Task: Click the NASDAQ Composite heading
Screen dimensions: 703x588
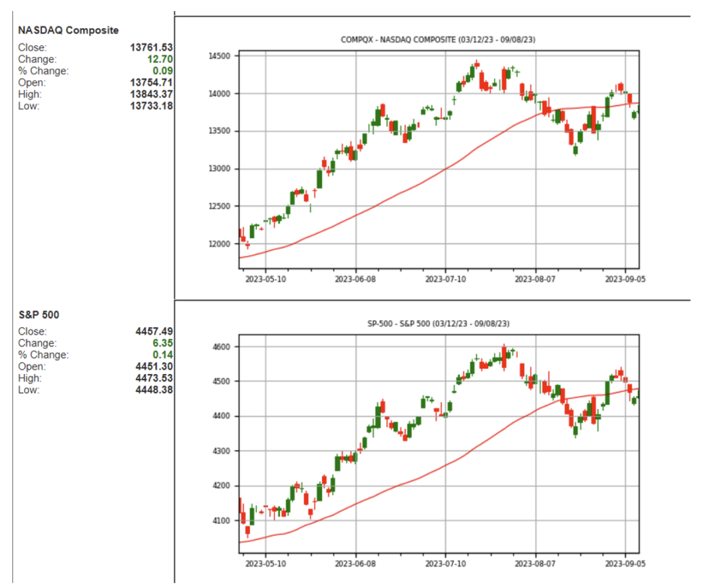Action: click(68, 30)
